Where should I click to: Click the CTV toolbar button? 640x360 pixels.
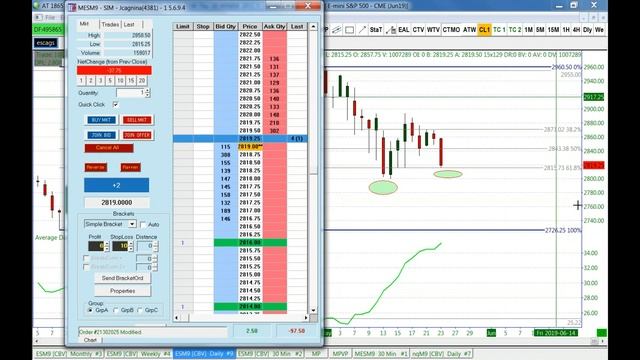click(x=418, y=30)
